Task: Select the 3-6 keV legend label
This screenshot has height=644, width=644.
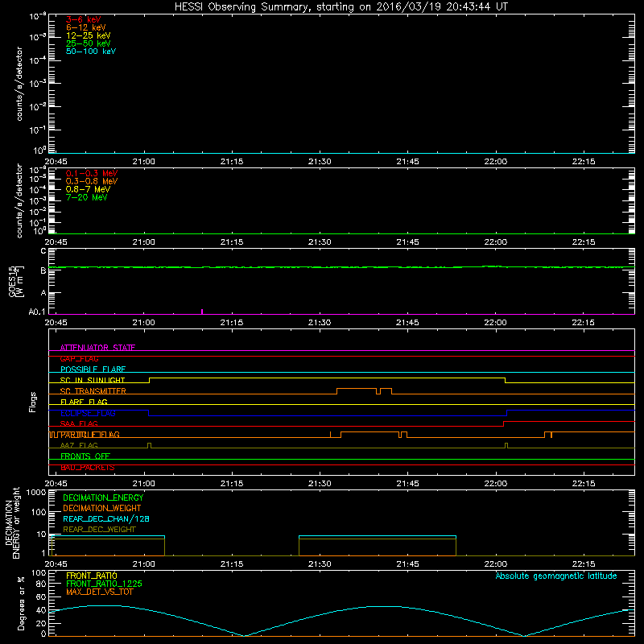Action: point(84,19)
